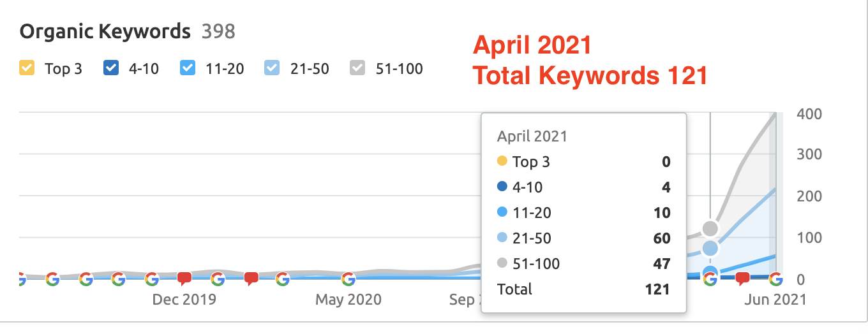This screenshot has width=868, height=334.
Task: Click the cut-off Google icon at chart's left edge
Action: point(21,279)
